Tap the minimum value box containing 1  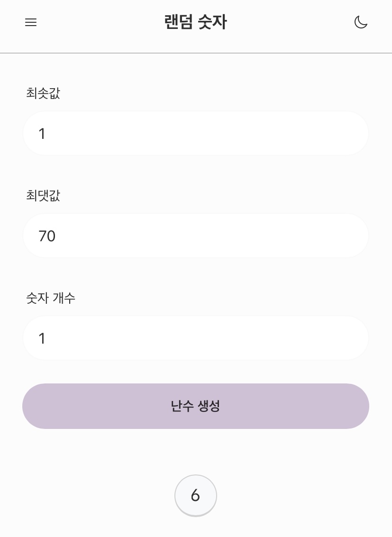pyautogui.click(x=196, y=134)
